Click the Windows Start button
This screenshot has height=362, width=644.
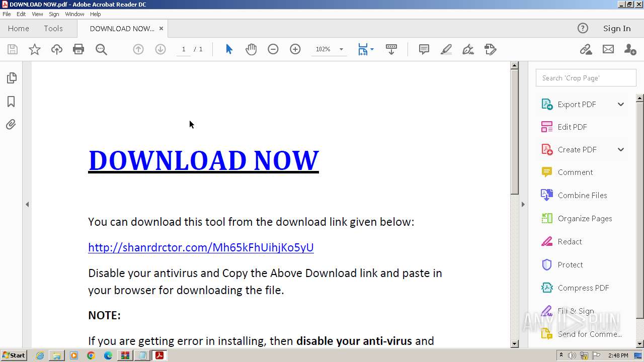point(14,355)
